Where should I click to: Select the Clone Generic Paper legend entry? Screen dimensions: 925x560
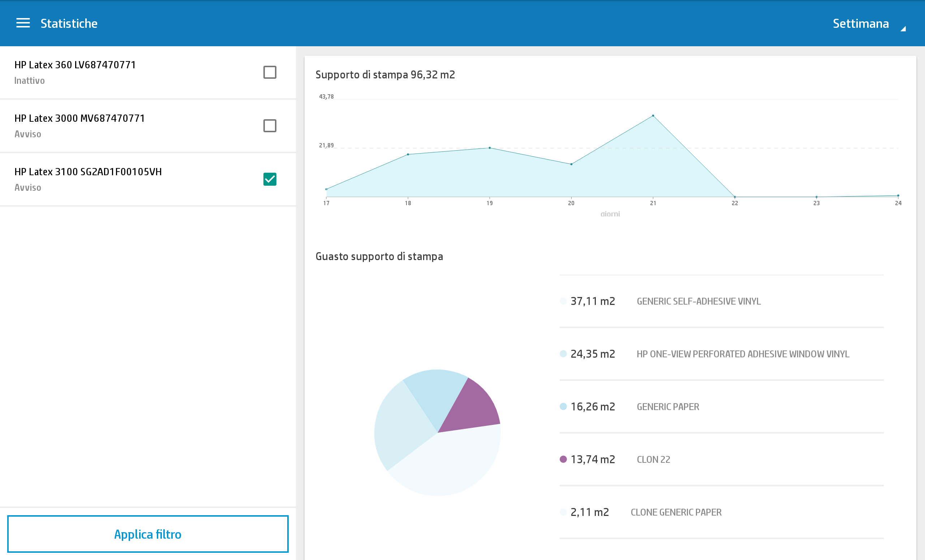coord(676,512)
